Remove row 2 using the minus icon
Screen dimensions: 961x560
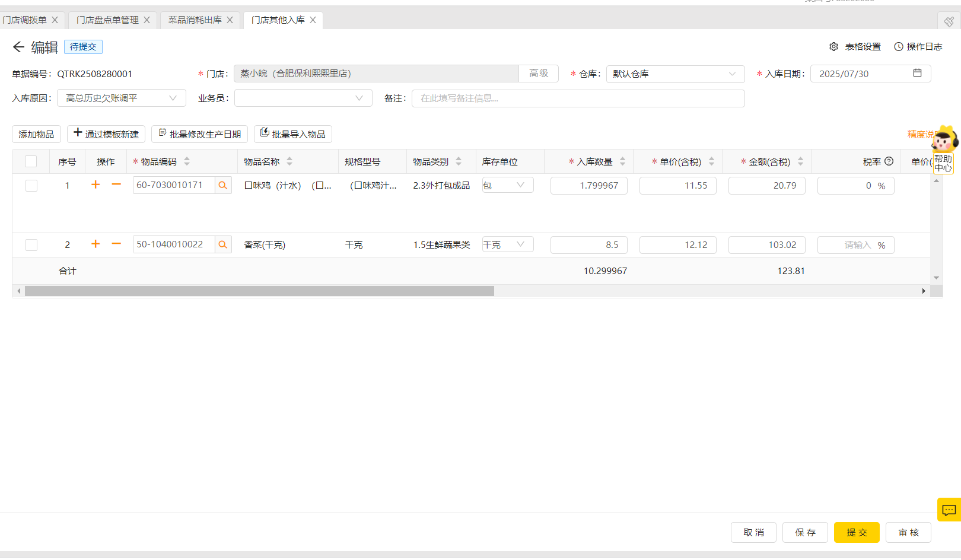tap(116, 244)
